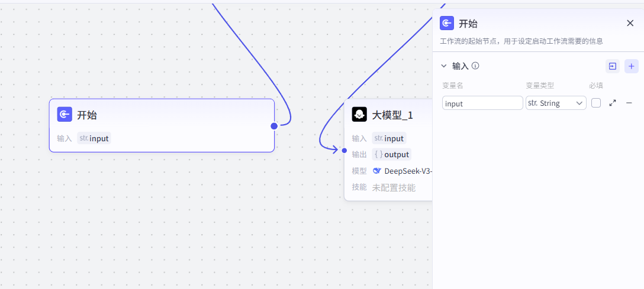Screen dimensions: 644x289
Task: Click the variable name input field
Action: tap(482, 103)
